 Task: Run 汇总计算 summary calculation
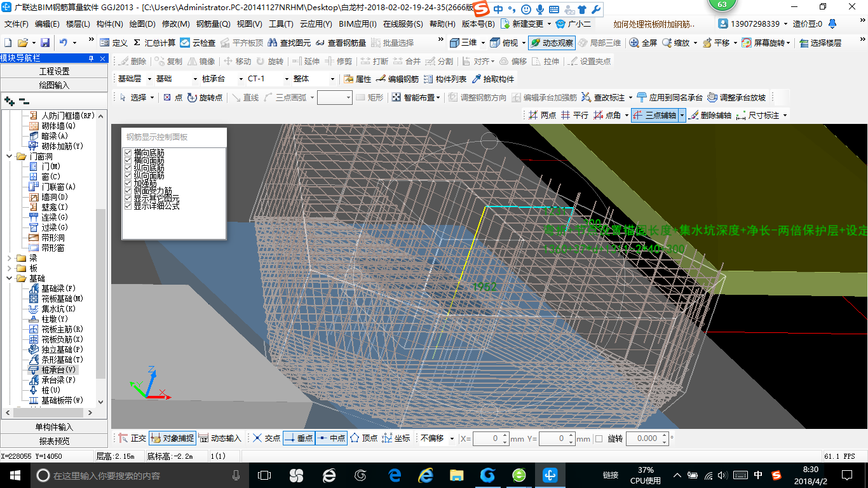point(154,43)
